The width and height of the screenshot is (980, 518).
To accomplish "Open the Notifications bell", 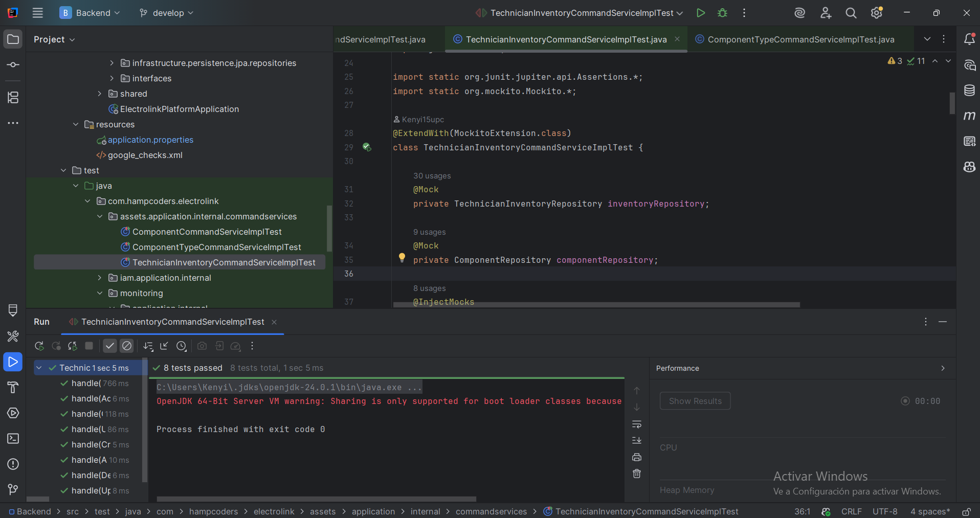I will [969, 39].
